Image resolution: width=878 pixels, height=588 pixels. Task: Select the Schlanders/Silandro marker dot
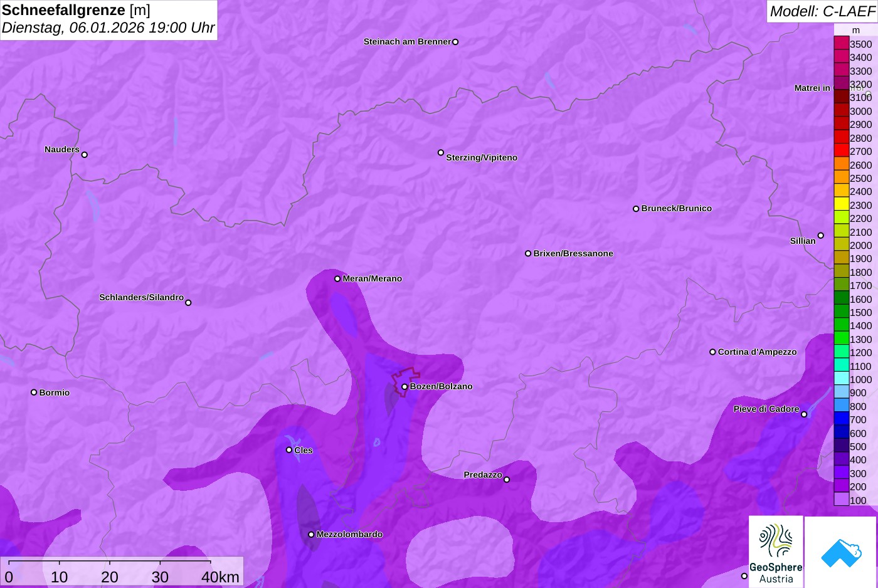188,303
